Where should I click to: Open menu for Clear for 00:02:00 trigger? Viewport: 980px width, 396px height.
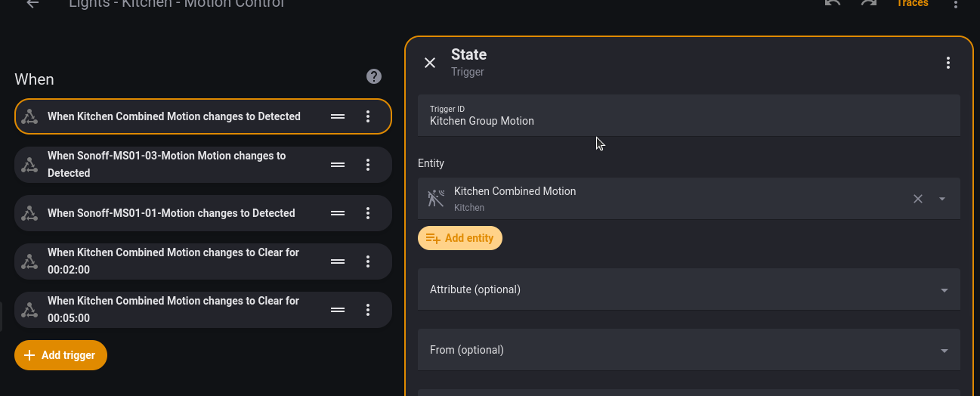pyautogui.click(x=368, y=261)
